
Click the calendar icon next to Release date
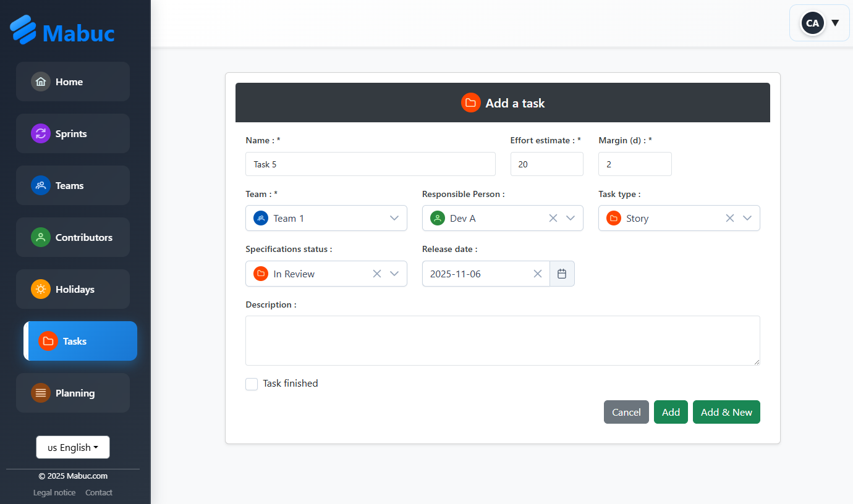(x=562, y=273)
